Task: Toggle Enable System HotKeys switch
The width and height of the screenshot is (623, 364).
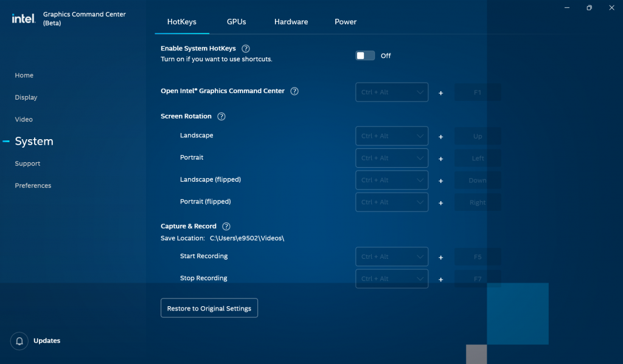Action: tap(365, 55)
